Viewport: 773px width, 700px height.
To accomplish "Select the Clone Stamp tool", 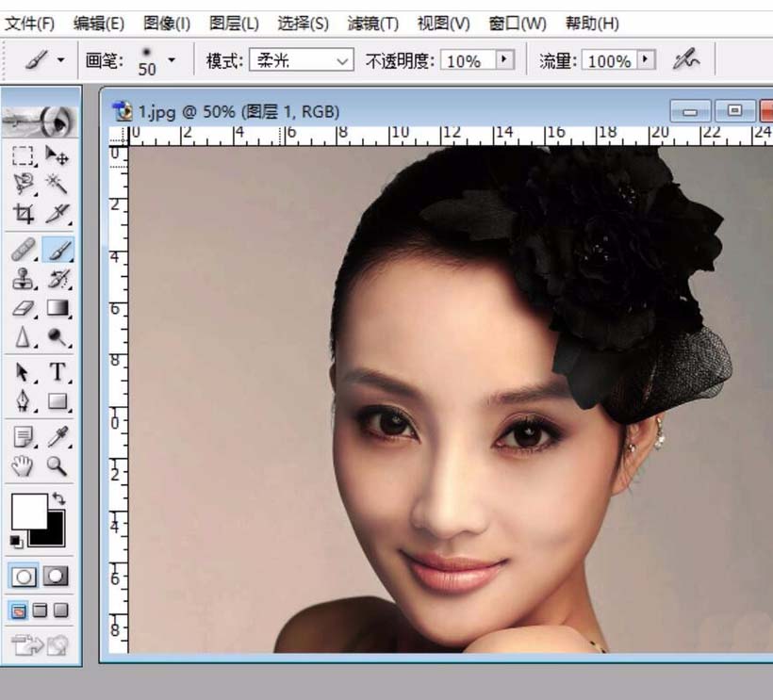I will [25, 279].
